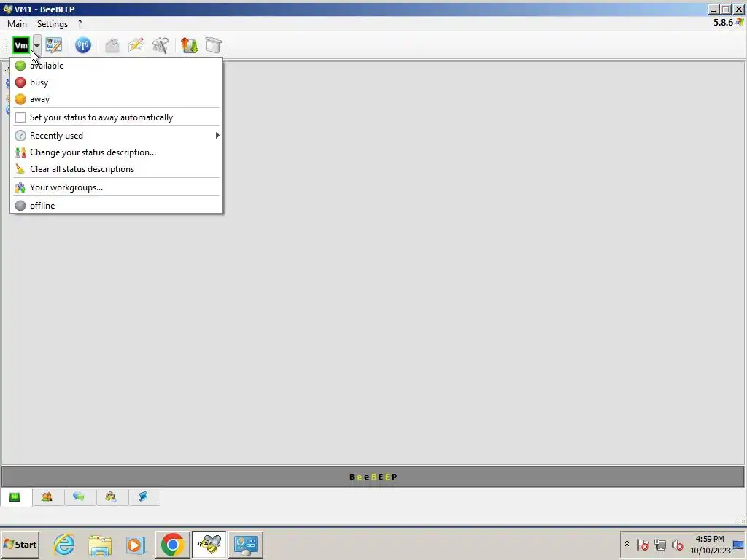The width and height of the screenshot is (747, 560).
Task: Open the Windows Start button
Action: click(20, 544)
